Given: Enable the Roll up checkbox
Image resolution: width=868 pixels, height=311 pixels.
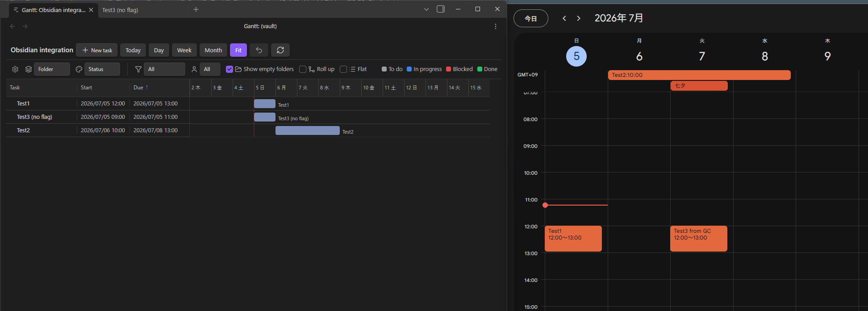Looking at the screenshot, I should [x=303, y=69].
